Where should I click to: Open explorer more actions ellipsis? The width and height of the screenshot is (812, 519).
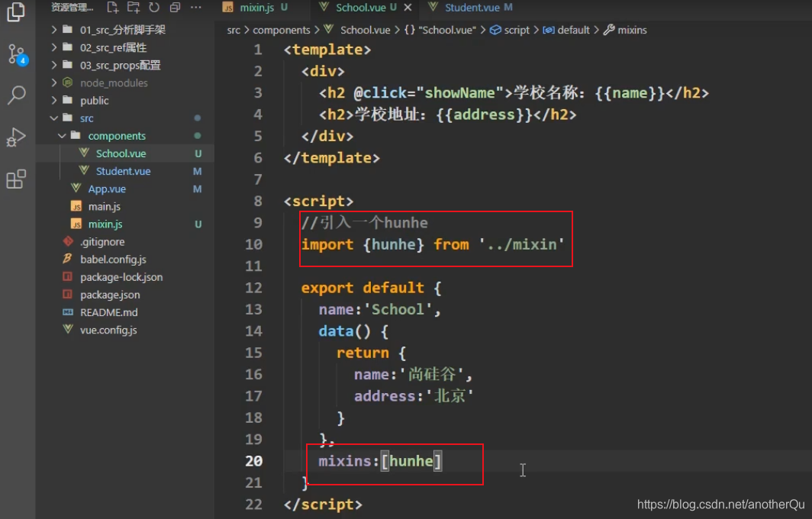click(x=195, y=8)
